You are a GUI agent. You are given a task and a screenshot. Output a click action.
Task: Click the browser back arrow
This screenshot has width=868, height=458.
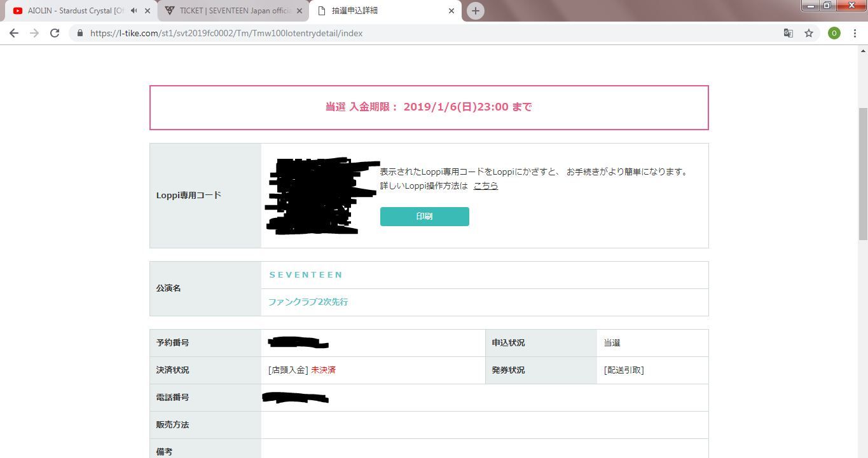point(14,33)
